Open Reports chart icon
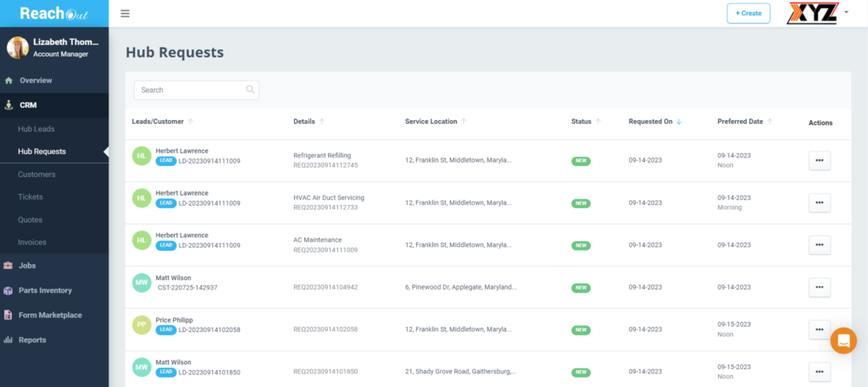868x387 pixels. tap(8, 340)
